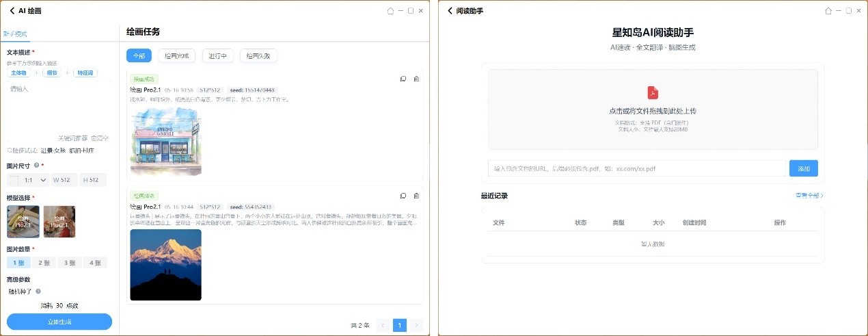Viewport: 868px width, 336px height.
Task: Delete the first painting task with trash icon
Action: (x=416, y=79)
